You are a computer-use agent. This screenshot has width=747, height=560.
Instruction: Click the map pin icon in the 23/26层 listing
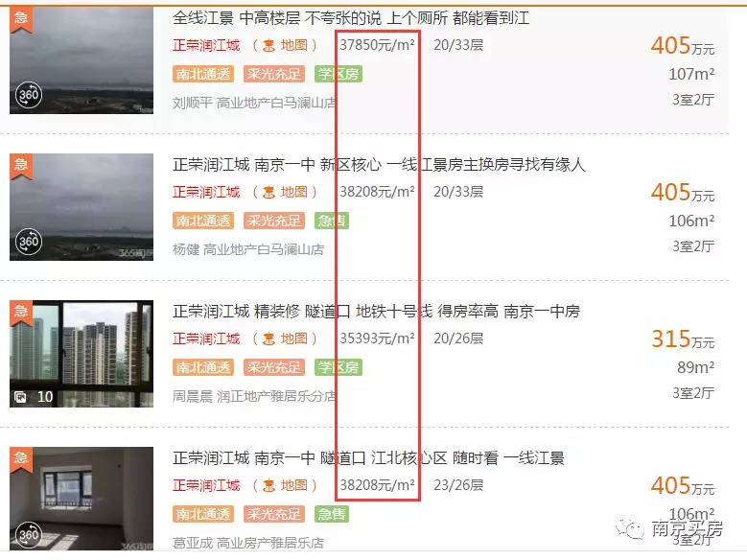coord(269,485)
